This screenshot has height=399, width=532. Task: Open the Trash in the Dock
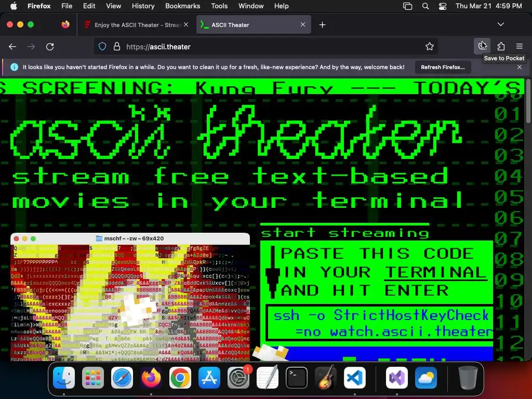click(468, 378)
